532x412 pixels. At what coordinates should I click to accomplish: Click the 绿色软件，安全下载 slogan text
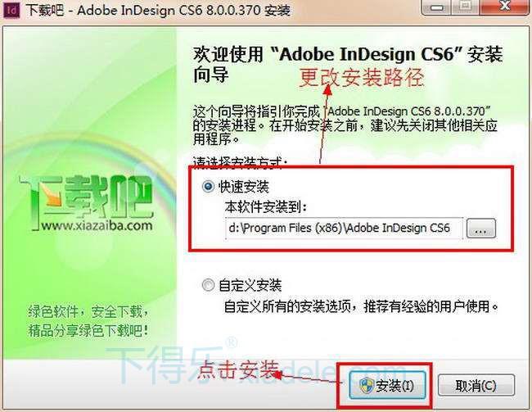pos(88,311)
